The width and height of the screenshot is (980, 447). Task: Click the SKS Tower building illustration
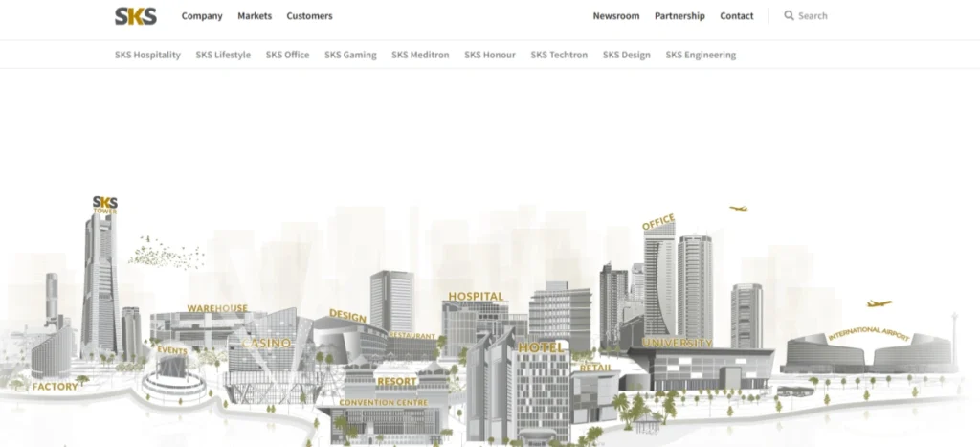(100, 278)
